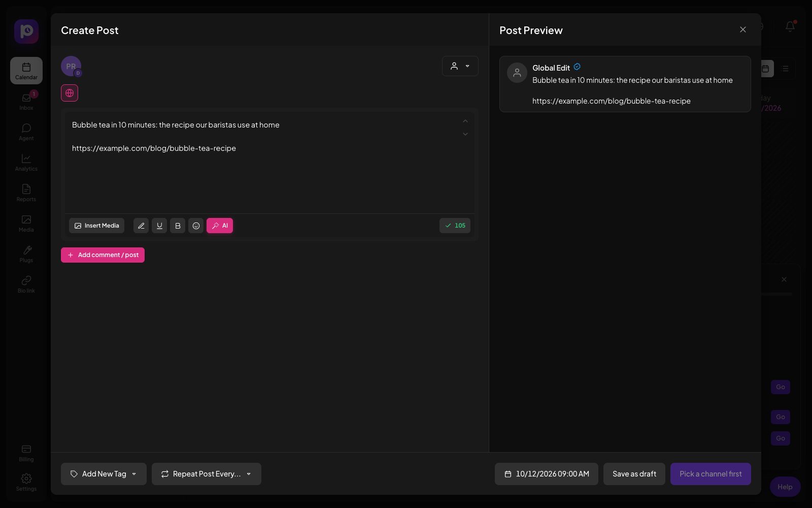Open Calendar in the sidebar

point(26,71)
